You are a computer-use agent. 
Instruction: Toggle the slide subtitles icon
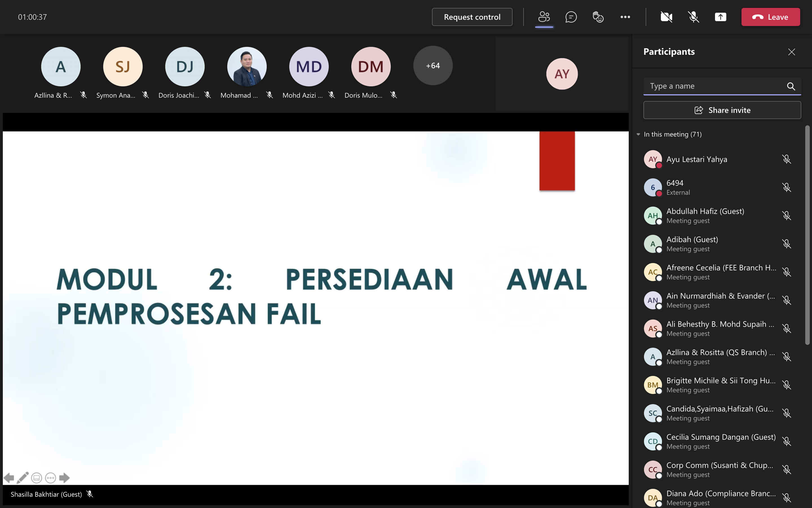[37, 478]
